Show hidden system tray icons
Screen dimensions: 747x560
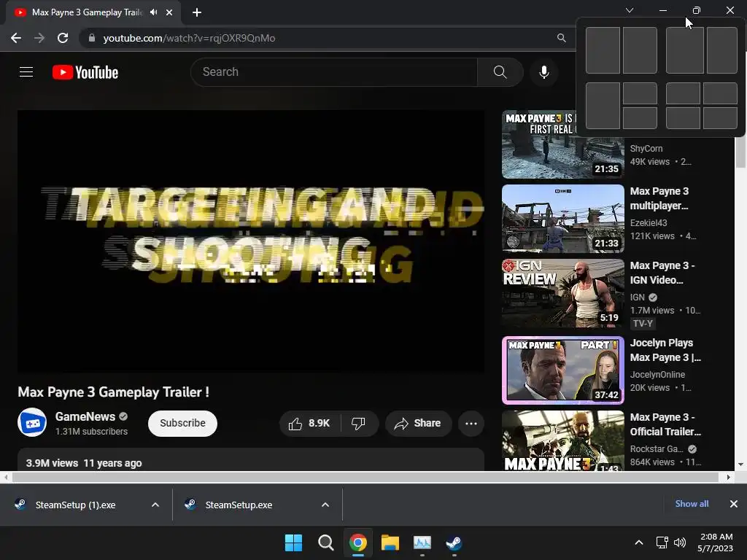pyautogui.click(x=639, y=542)
